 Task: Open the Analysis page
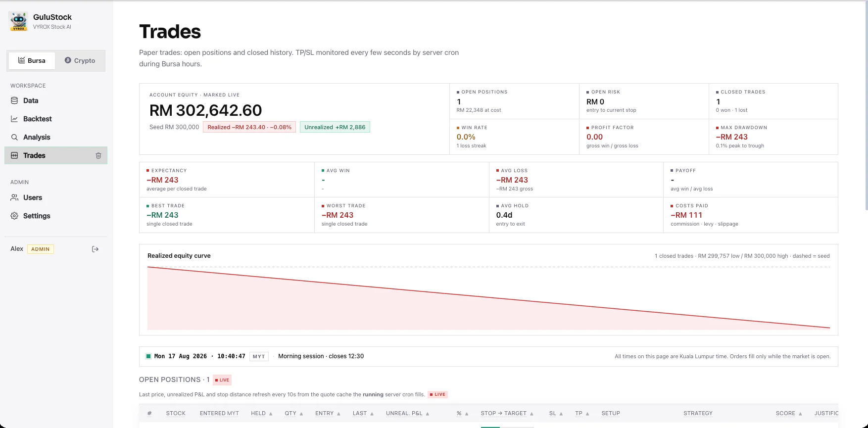click(56, 137)
